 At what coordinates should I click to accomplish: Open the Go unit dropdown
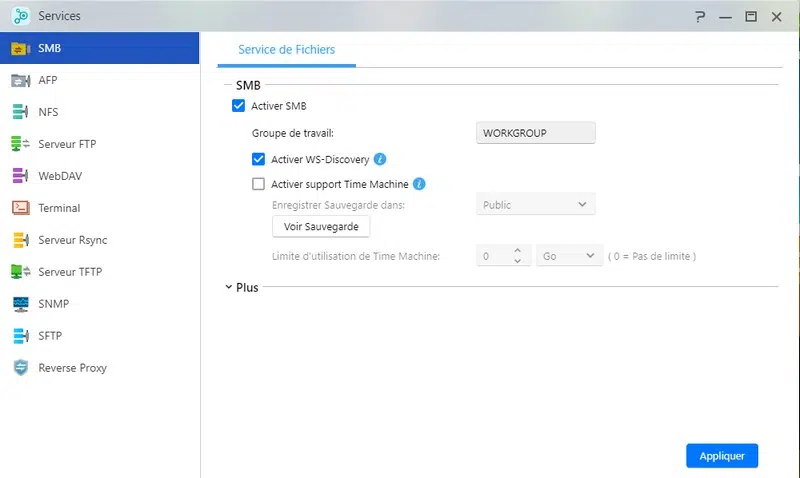569,256
